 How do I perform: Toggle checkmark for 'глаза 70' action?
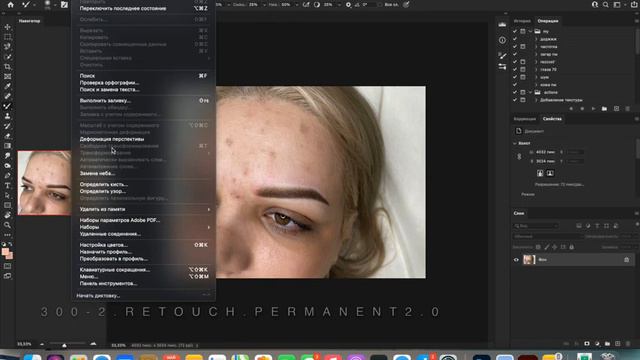tap(515, 69)
